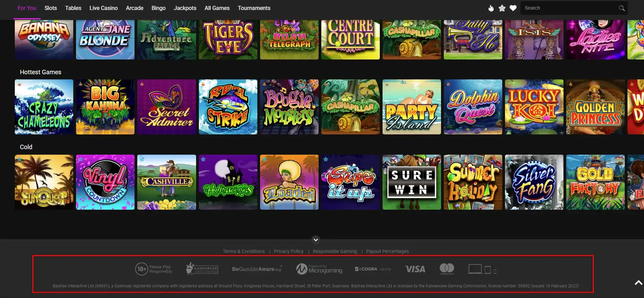Open the Tables tab
644x298 pixels.
coord(73,8)
